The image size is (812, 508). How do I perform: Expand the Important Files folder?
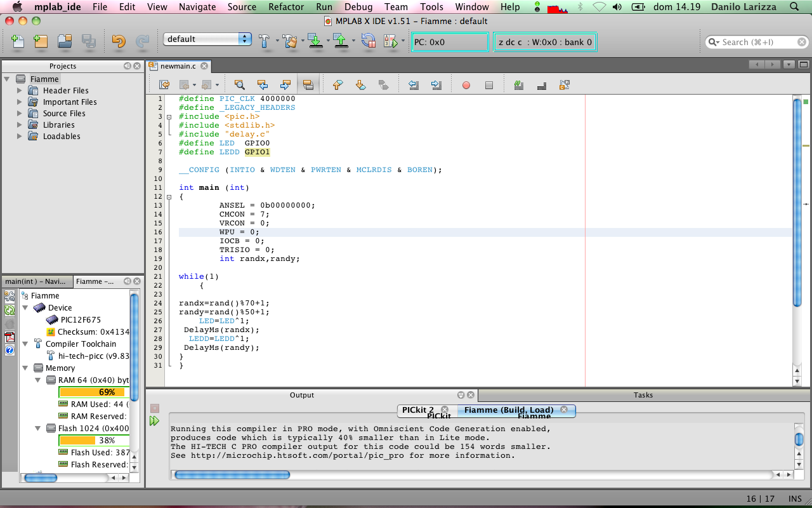(20, 102)
